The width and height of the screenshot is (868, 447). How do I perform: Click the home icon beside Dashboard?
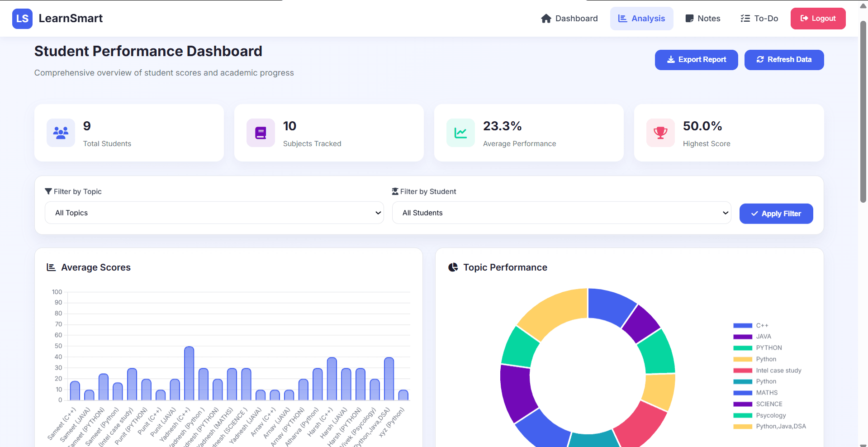point(546,19)
